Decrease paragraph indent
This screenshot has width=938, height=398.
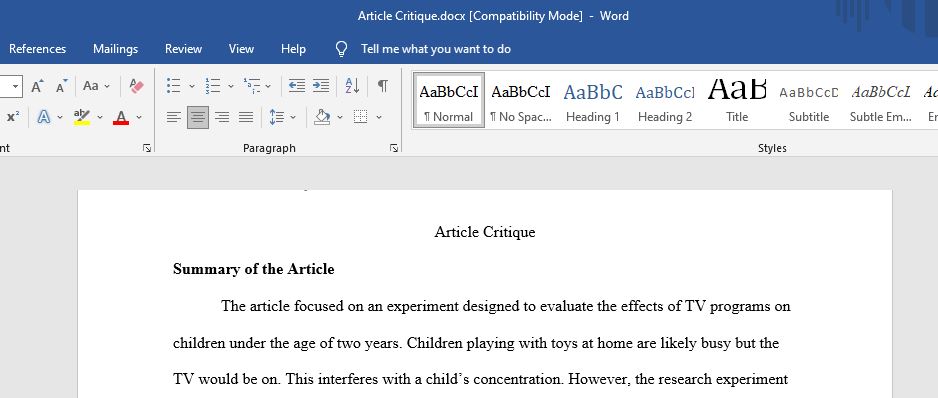click(297, 86)
